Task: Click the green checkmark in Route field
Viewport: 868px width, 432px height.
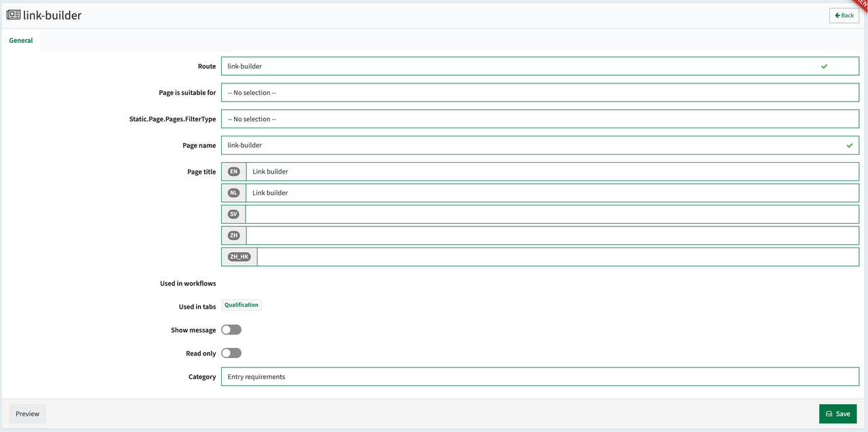Action: pos(825,66)
